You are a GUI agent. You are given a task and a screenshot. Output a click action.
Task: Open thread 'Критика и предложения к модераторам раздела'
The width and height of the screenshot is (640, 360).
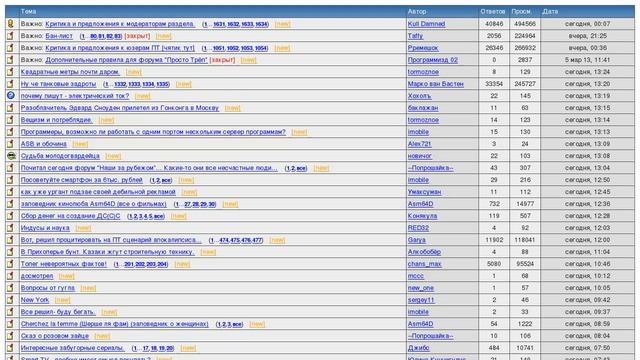tap(120, 24)
